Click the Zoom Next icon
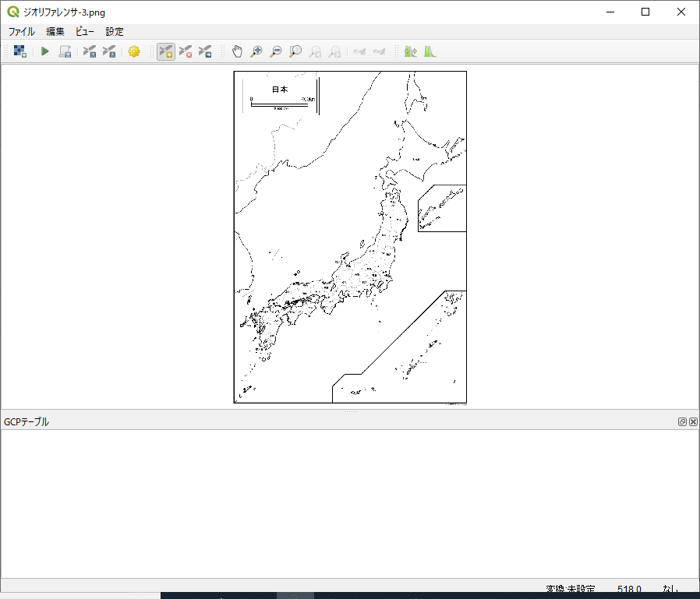700x599 pixels. 335,51
